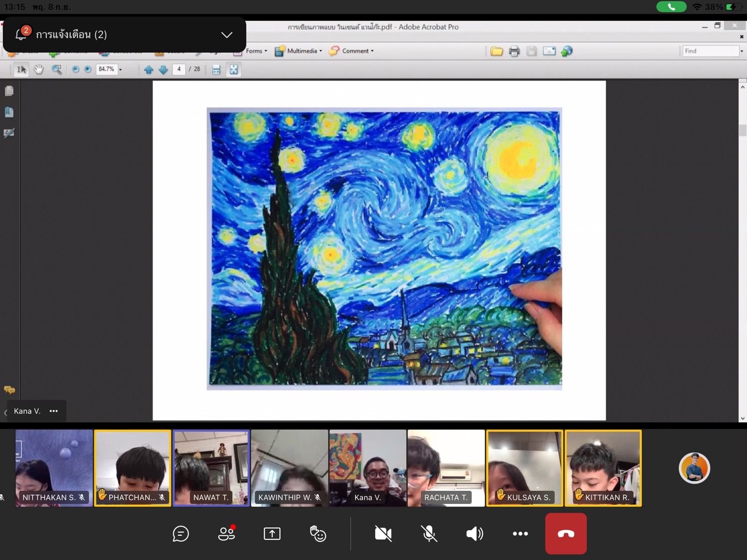This screenshot has height=560, width=747.
Task: Unmute the microphone
Action: click(x=429, y=534)
